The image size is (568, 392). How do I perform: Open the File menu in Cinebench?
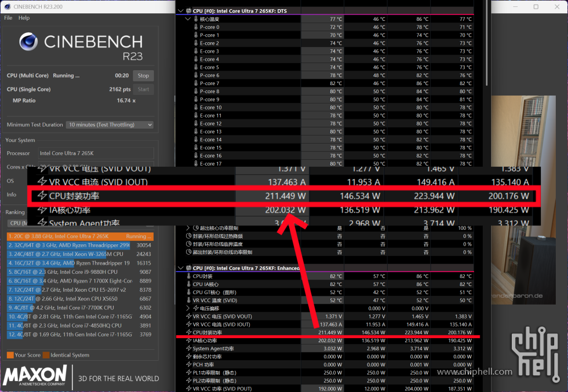[x=8, y=18]
